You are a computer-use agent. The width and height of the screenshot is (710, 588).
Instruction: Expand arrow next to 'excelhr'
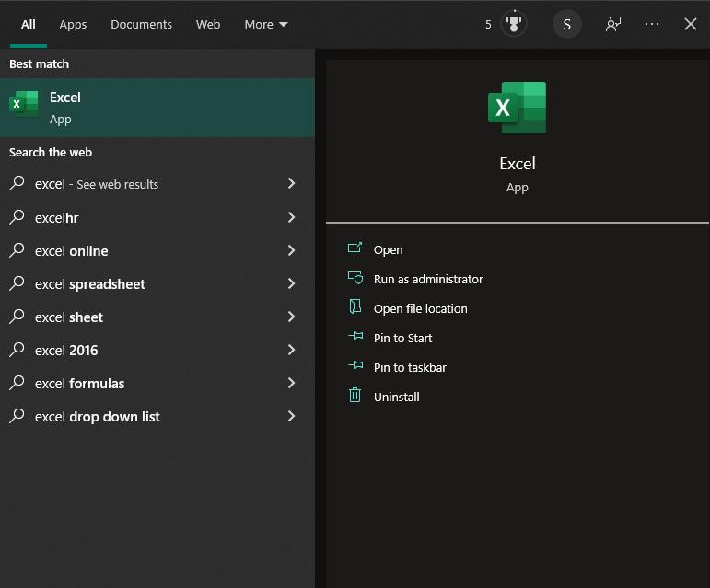coord(292,217)
